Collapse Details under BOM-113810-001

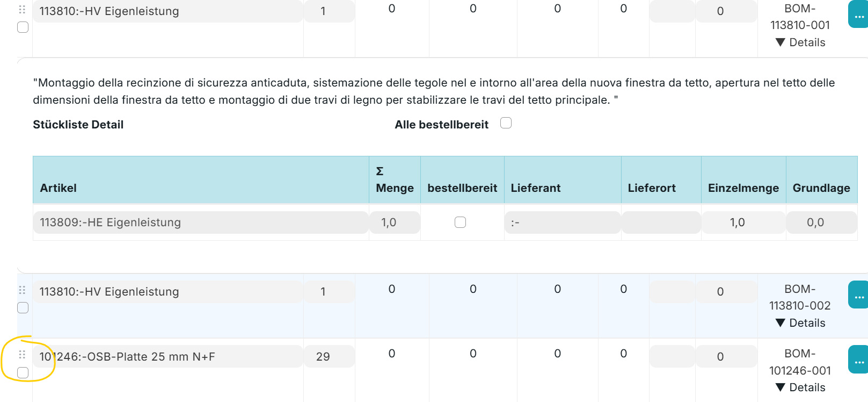click(800, 42)
